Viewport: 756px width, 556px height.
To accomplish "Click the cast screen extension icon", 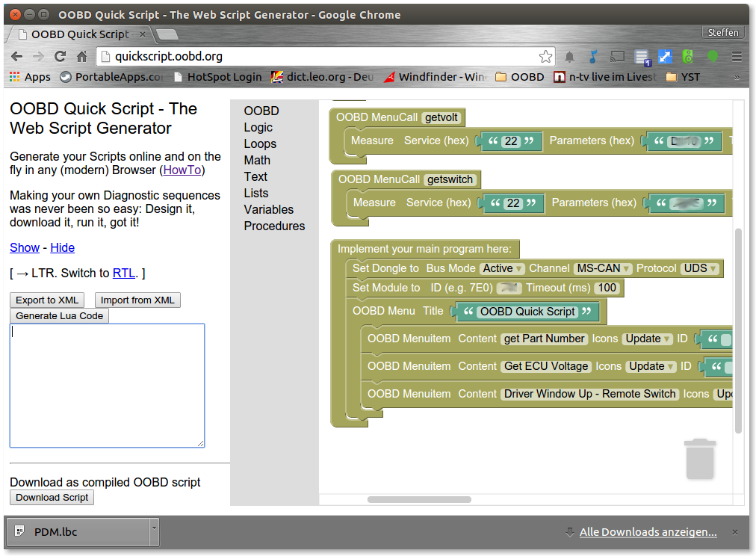I will click(x=617, y=57).
